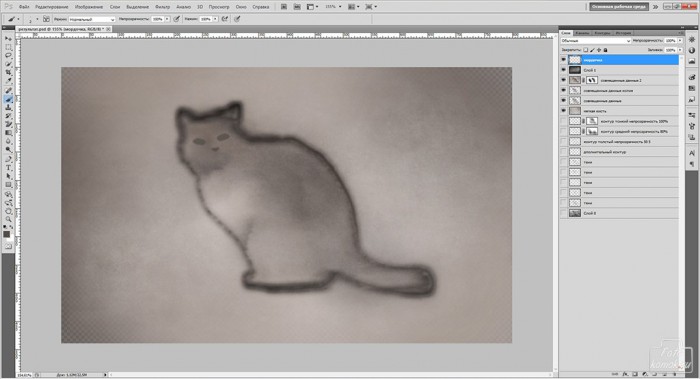Viewport: 700px width, 379px height.
Task: Hide layer мягкая кисть
Action: coord(563,111)
